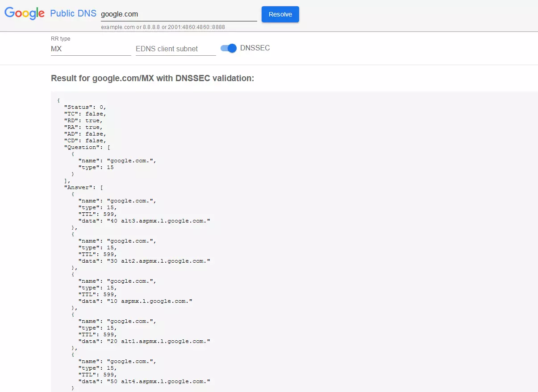Click the RR type field showing MX
Image resolution: width=538 pixels, height=392 pixels.
coord(91,49)
